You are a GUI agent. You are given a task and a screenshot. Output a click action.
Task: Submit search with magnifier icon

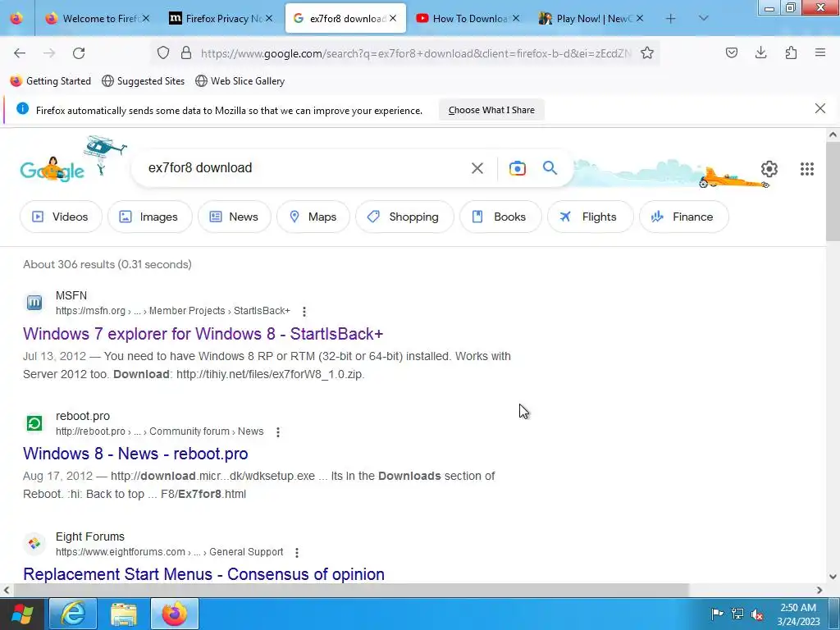tap(550, 167)
